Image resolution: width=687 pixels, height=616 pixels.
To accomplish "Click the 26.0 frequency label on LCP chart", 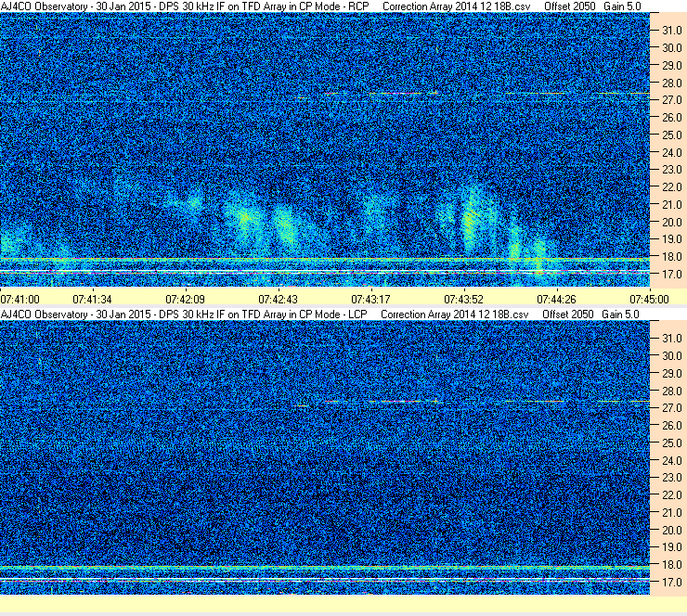I will click(671, 426).
